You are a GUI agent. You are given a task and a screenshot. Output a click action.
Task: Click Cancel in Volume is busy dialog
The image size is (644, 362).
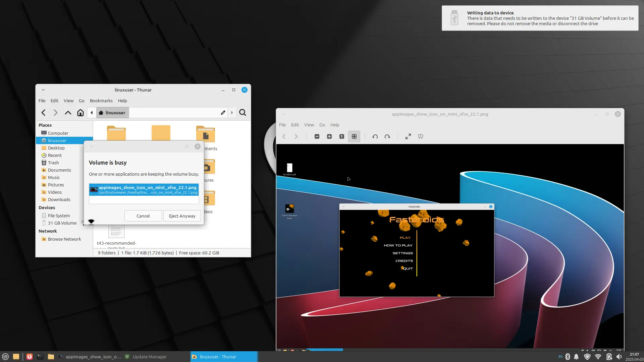[x=143, y=216]
